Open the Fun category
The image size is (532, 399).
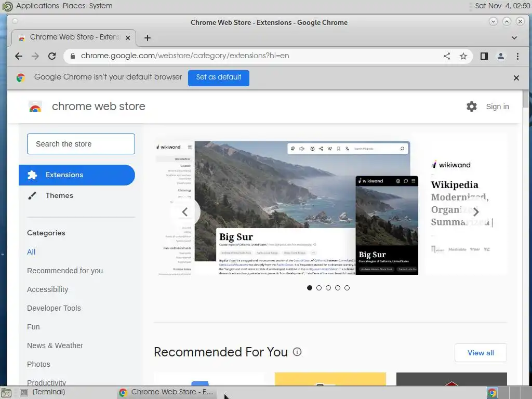(x=33, y=327)
